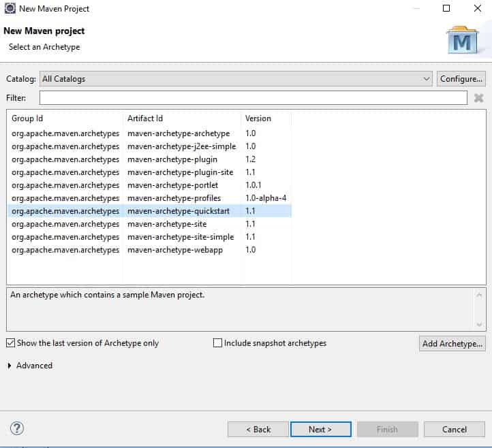Image resolution: width=492 pixels, height=448 pixels.
Task: Select maven-archetype-portlet row
Action: (149, 185)
